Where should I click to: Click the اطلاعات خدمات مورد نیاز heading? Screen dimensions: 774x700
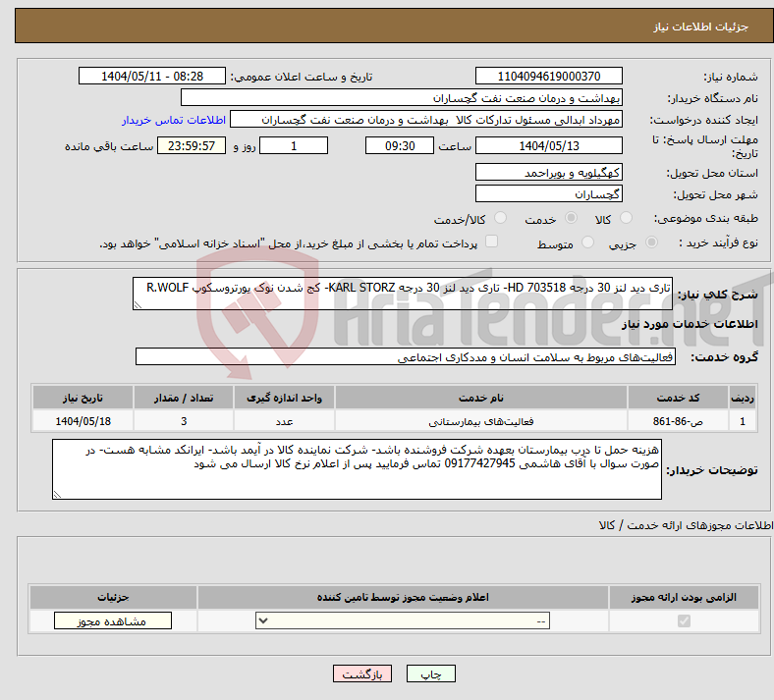tap(690, 324)
